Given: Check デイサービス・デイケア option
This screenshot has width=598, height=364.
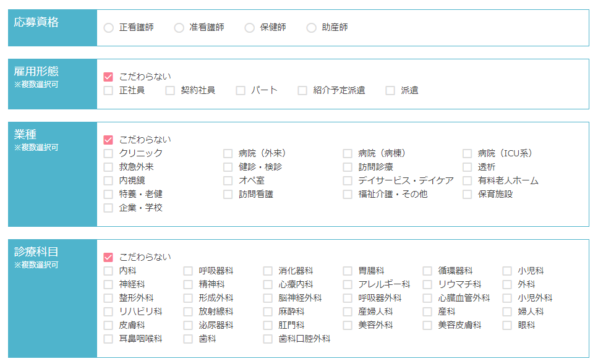Looking at the screenshot, I should pos(348,181).
